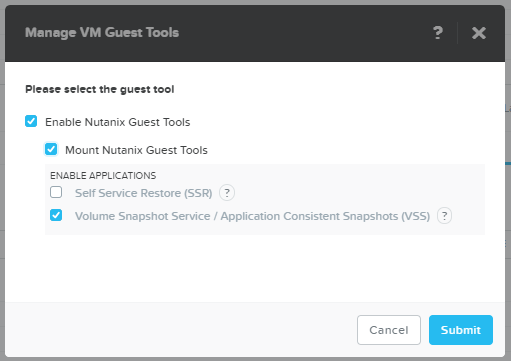Screen dimensions: 511x361
Task: Open the dialog help question mark icon
Action: (x=438, y=33)
